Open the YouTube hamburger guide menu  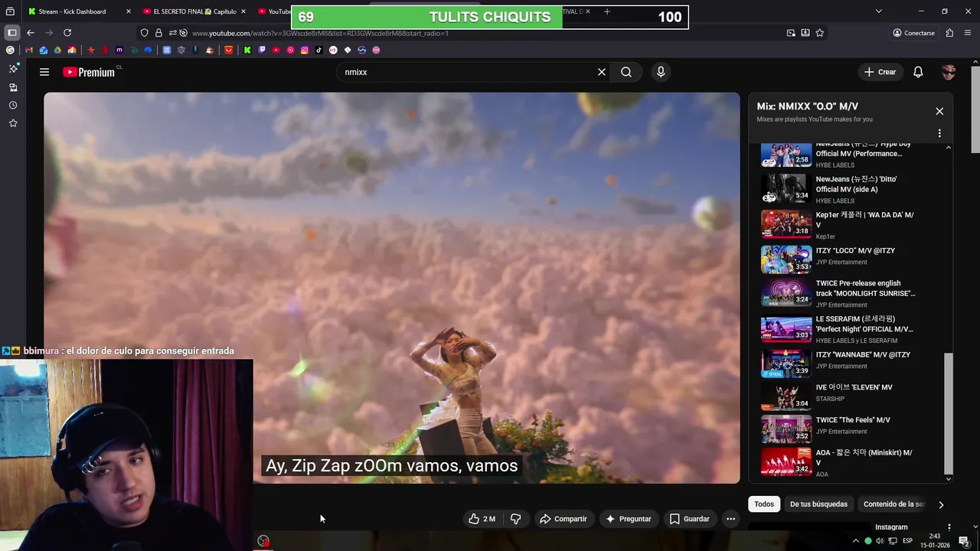[x=44, y=72]
